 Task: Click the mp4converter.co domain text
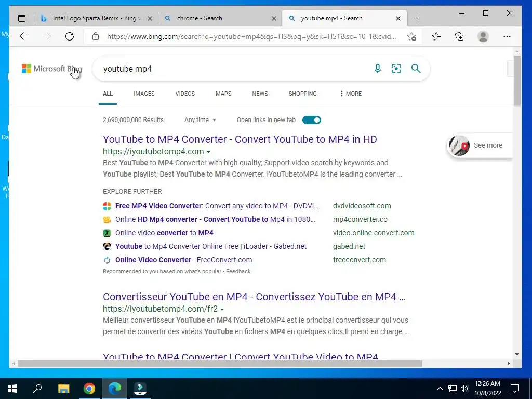click(x=360, y=219)
